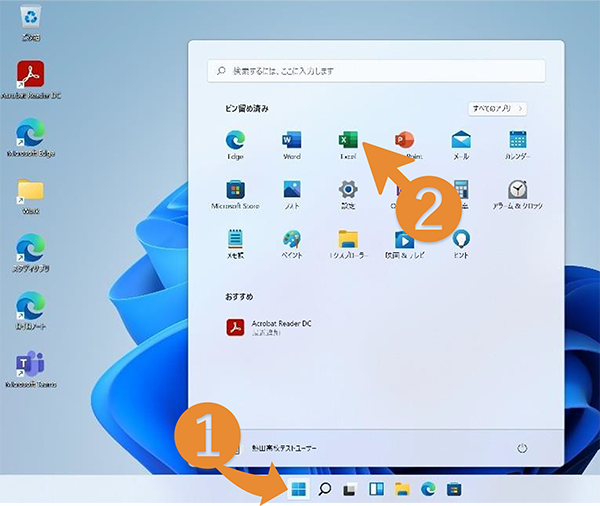Click the Start menu search field
The image size is (600, 506).
(376, 71)
